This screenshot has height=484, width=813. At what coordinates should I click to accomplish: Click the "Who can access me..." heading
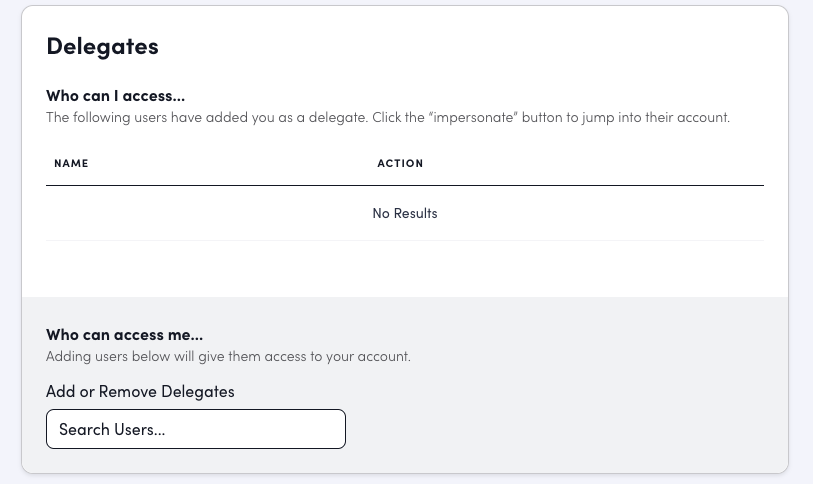point(124,335)
